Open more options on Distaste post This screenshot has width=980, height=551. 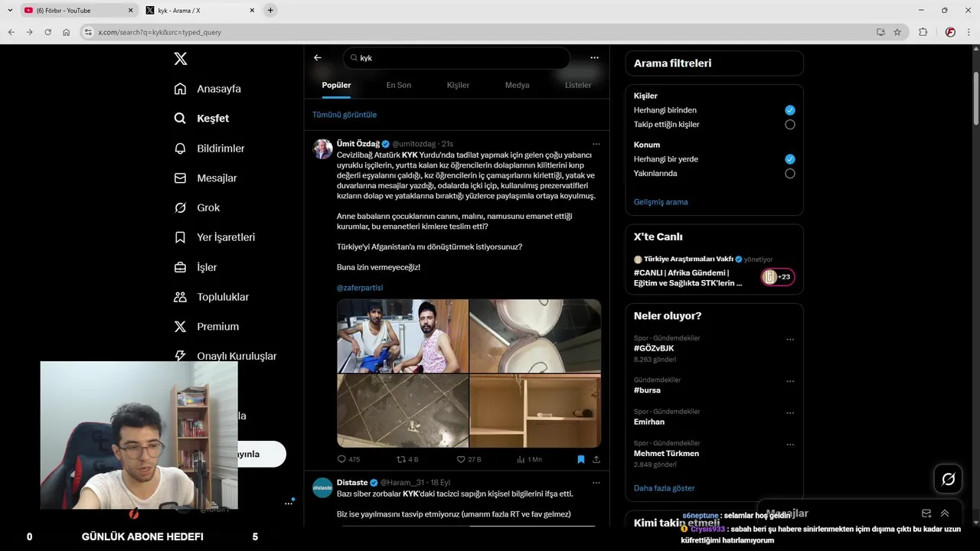(596, 483)
